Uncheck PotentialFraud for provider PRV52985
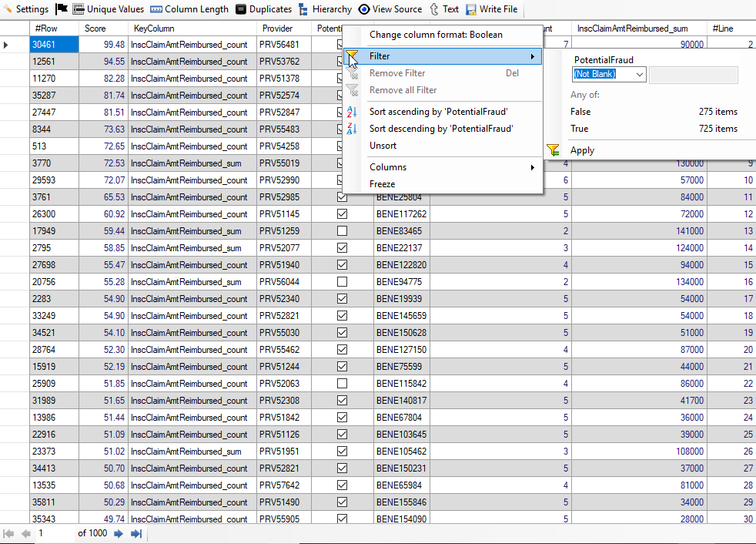The width and height of the screenshot is (756, 544). coord(342,197)
